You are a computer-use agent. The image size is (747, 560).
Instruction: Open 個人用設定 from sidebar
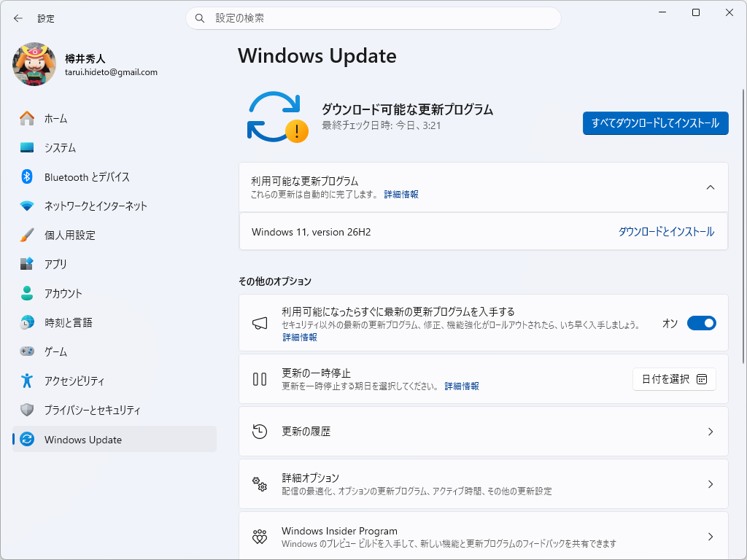(115, 235)
